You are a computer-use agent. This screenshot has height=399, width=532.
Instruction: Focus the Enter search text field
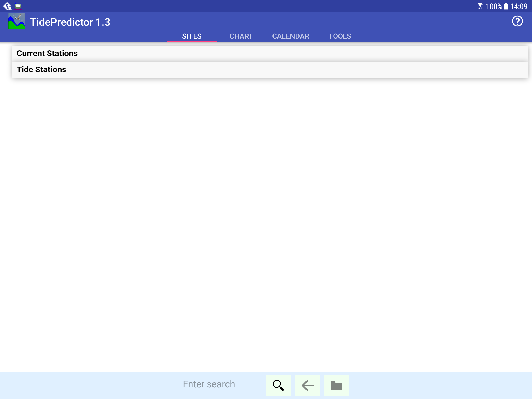(222, 384)
